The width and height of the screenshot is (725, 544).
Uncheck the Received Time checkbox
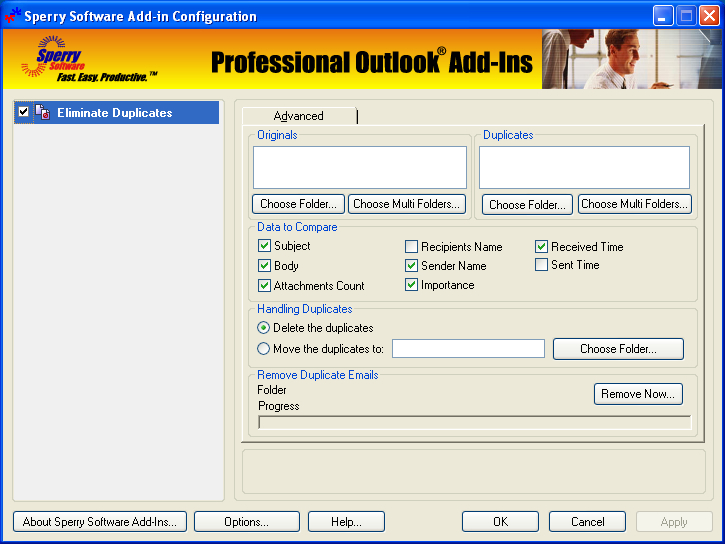click(541, 246)
